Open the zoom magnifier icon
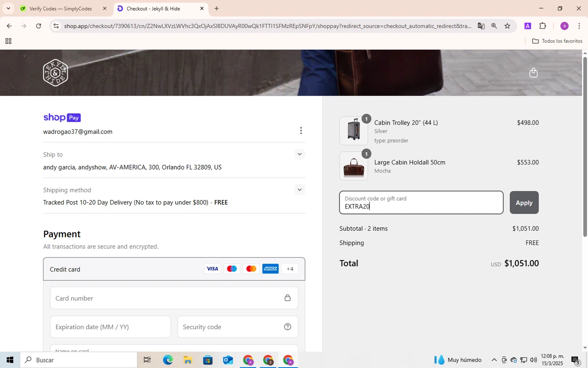 [494, 26]
